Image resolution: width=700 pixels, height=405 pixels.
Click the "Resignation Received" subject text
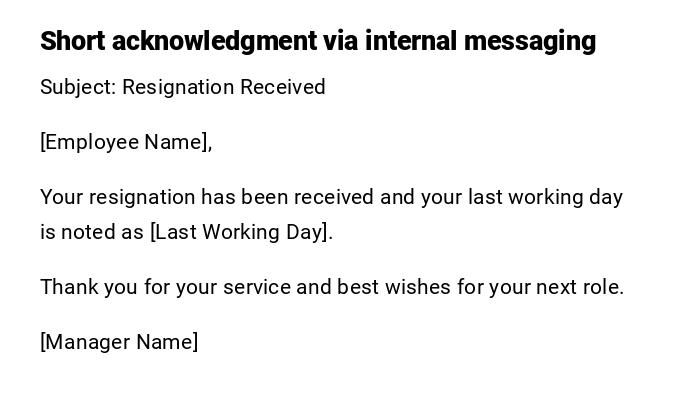click(224, 87)
